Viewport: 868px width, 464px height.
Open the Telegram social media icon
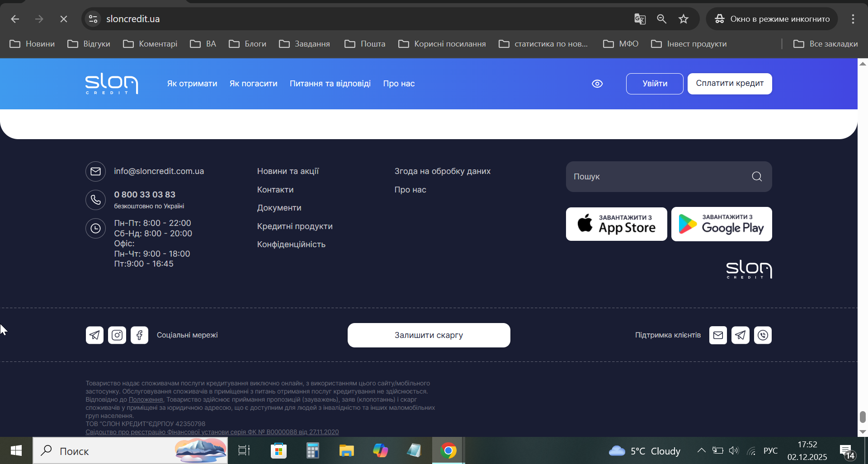pyautogui.click(x=94, y=335)
